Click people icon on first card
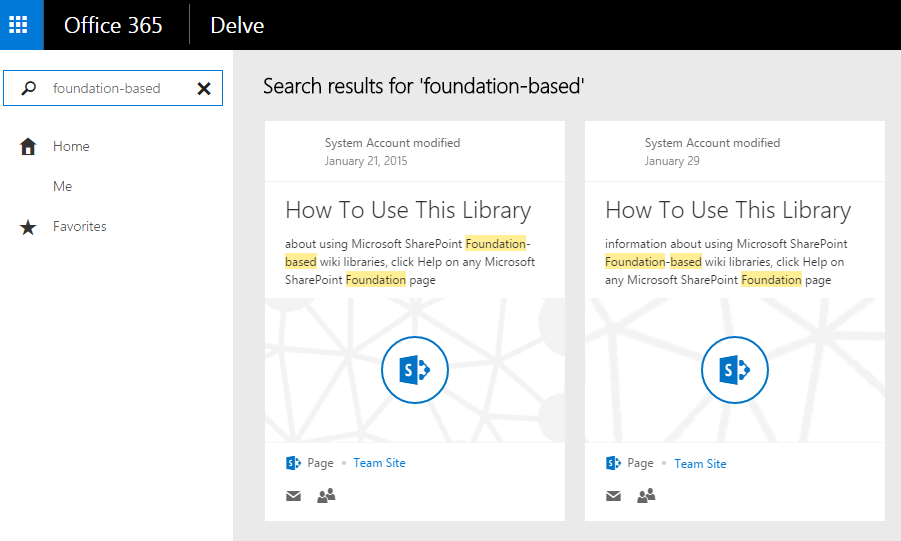901x541 pixels. point(326,495)
